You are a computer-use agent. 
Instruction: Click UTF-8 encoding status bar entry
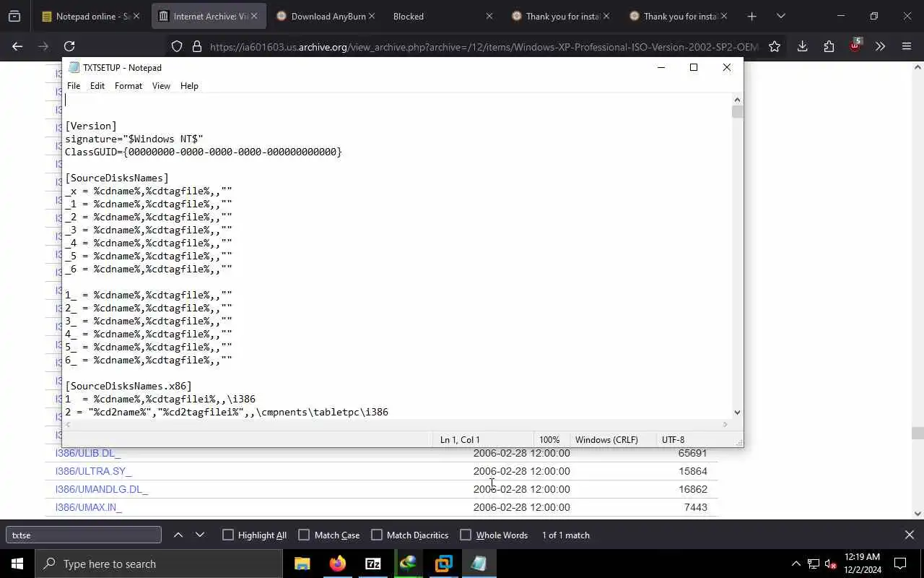point(673,439)
